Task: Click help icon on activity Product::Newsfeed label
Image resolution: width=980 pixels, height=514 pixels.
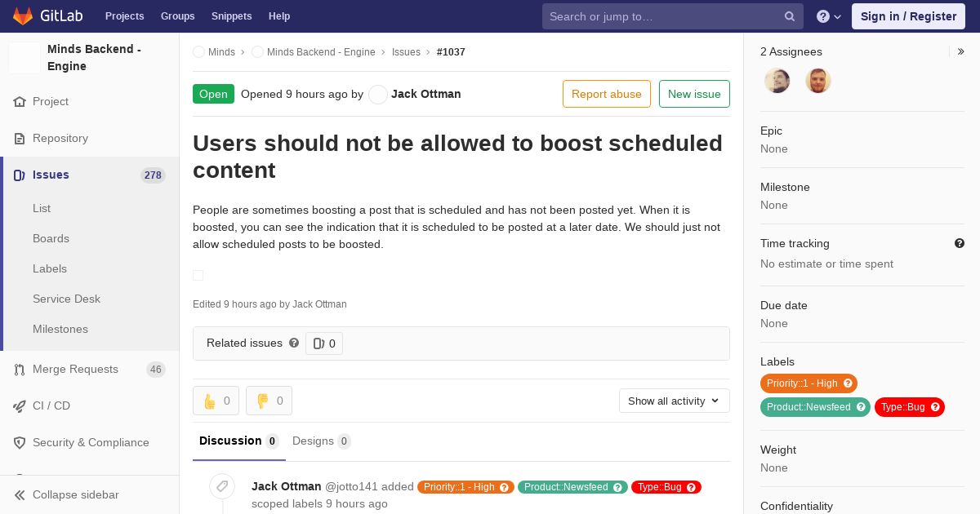Action: click(618, 487)
